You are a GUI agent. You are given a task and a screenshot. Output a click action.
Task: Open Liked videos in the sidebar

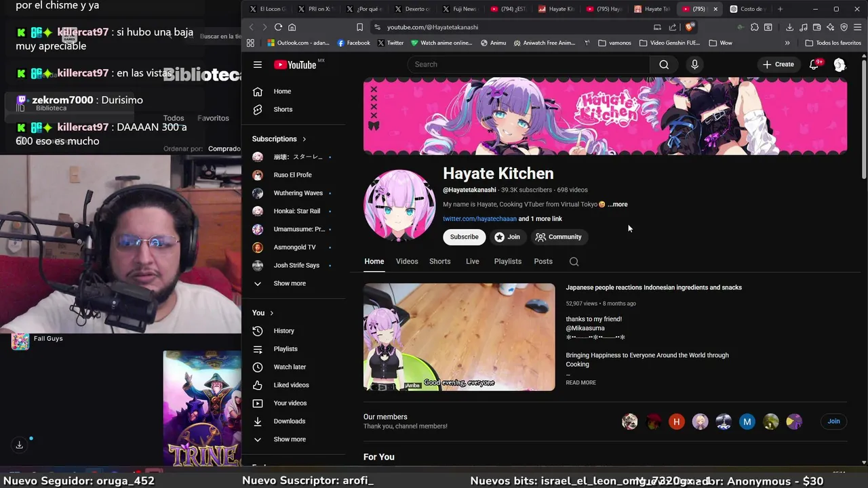[290, 385]
